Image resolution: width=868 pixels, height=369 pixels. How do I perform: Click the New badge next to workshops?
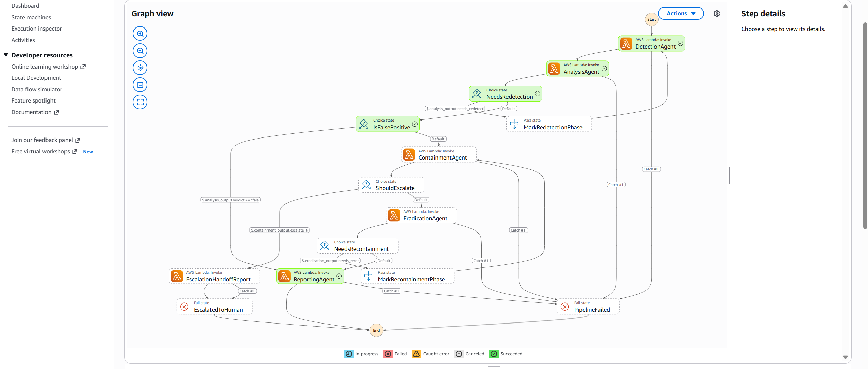click(x=88, y=152)
